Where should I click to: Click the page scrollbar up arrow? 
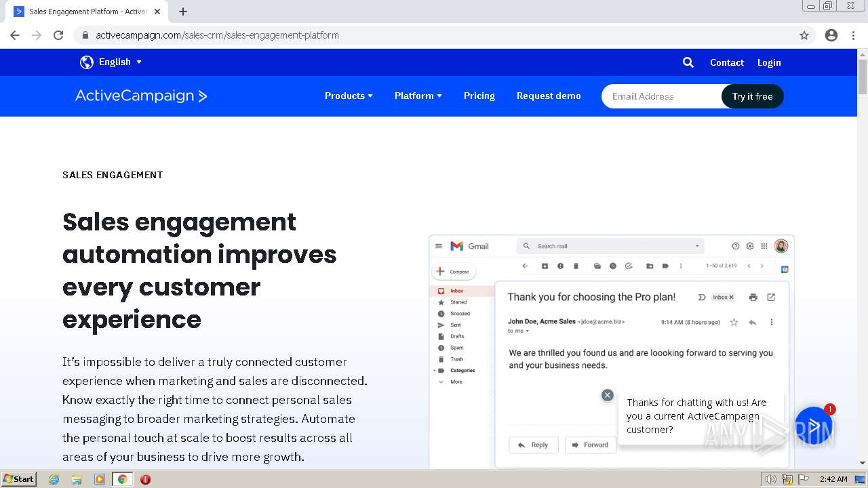[x=863, y=54]
